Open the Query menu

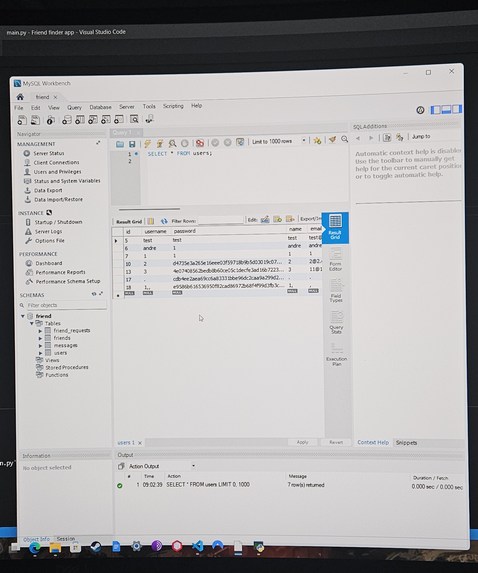pos(74,107)
